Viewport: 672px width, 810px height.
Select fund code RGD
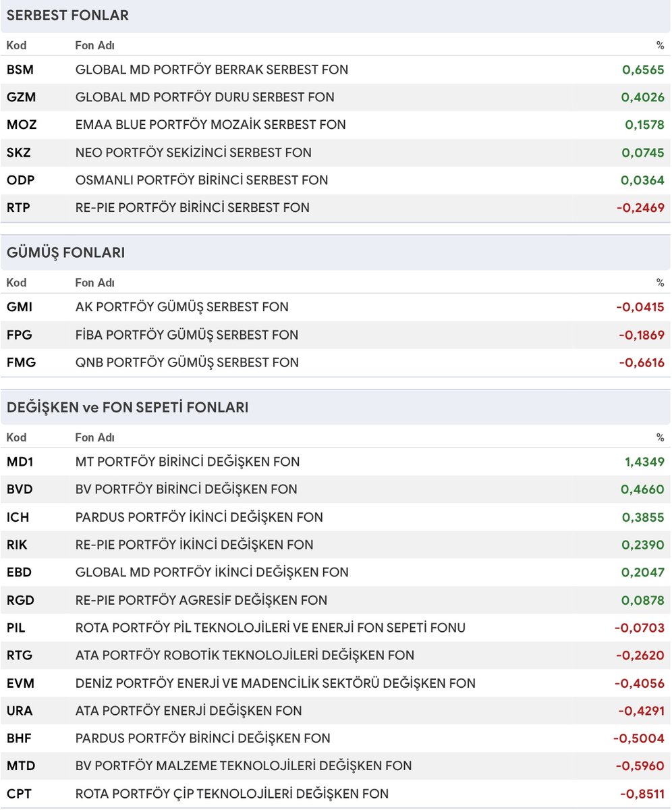tap(20, 600)
